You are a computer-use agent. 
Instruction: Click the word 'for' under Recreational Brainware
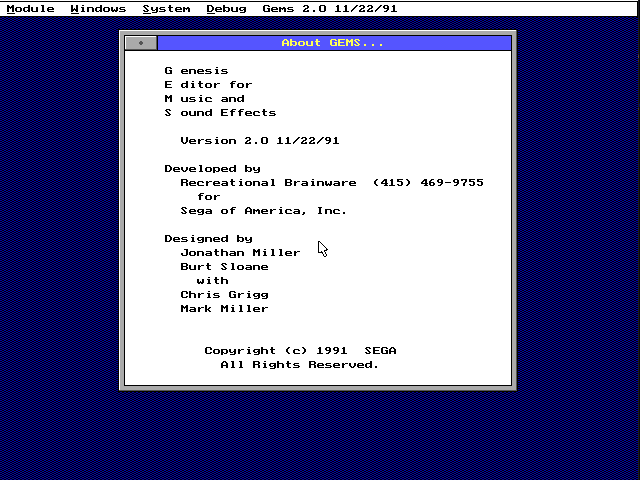coord(209,196)
